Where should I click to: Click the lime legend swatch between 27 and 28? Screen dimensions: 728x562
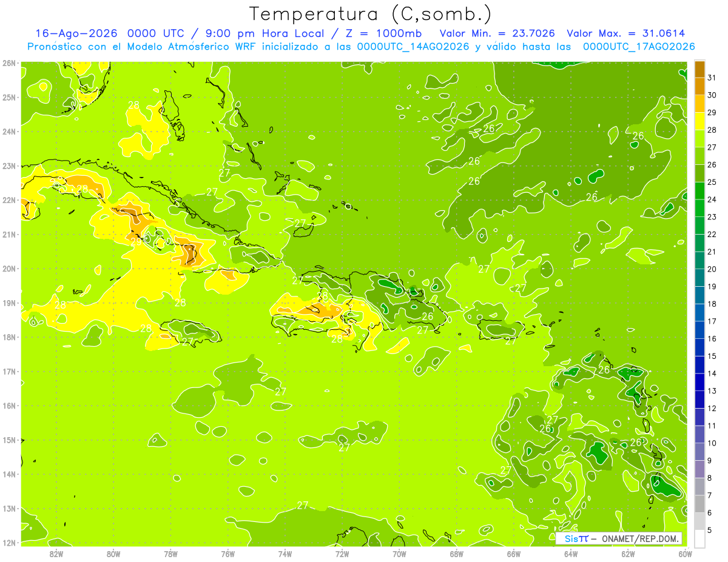pos(699,138)
